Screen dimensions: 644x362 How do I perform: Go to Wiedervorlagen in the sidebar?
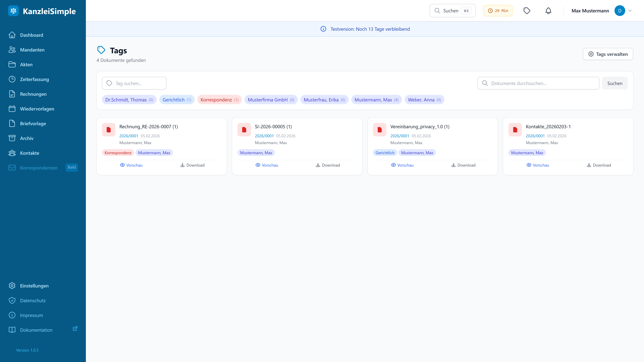[x=37, y=109]
